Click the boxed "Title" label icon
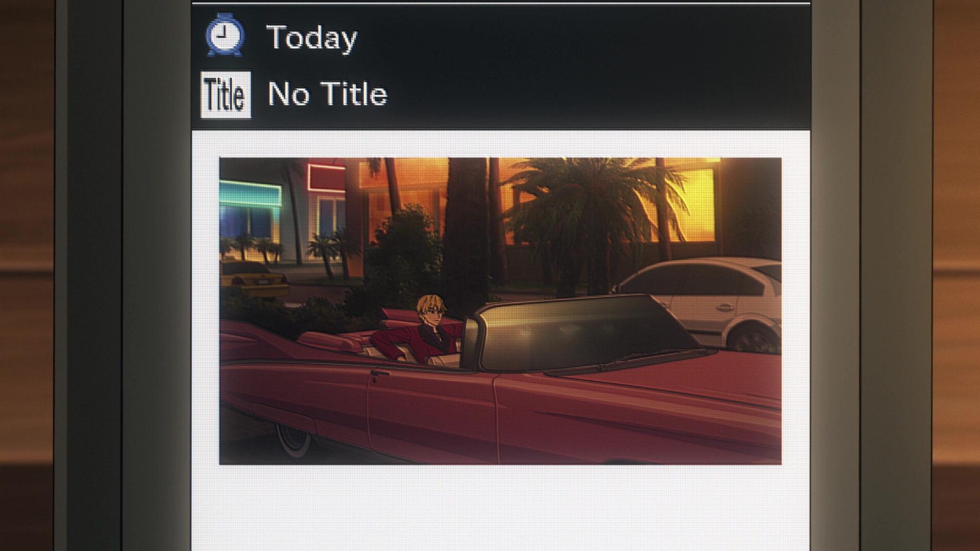 pos(226,94)
